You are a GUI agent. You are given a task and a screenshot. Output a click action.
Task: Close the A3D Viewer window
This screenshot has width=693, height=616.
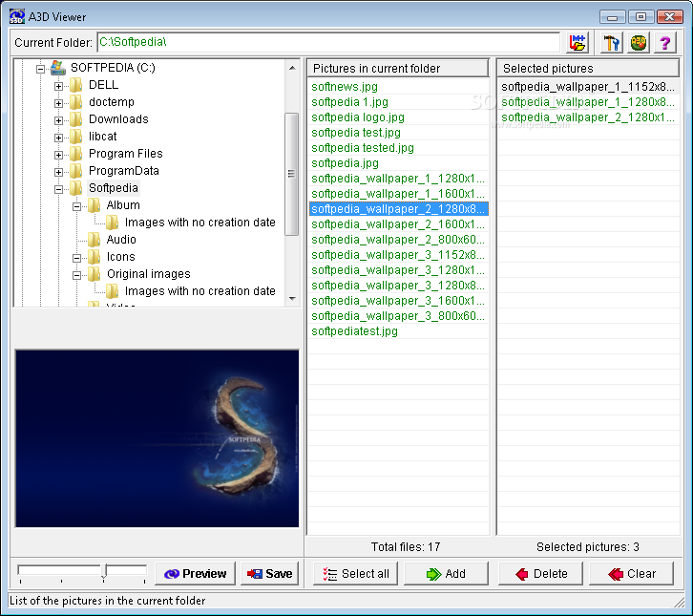669,17
